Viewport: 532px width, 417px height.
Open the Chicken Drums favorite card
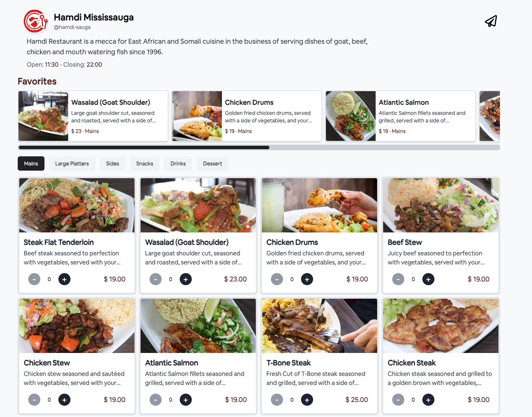pyautogui.click(x=247, y=116)
